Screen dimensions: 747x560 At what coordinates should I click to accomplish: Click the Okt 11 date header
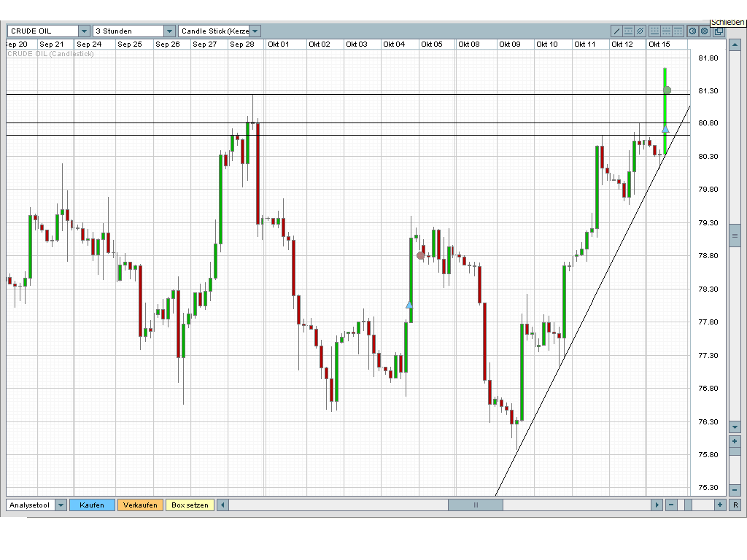(x=585, y=44)
